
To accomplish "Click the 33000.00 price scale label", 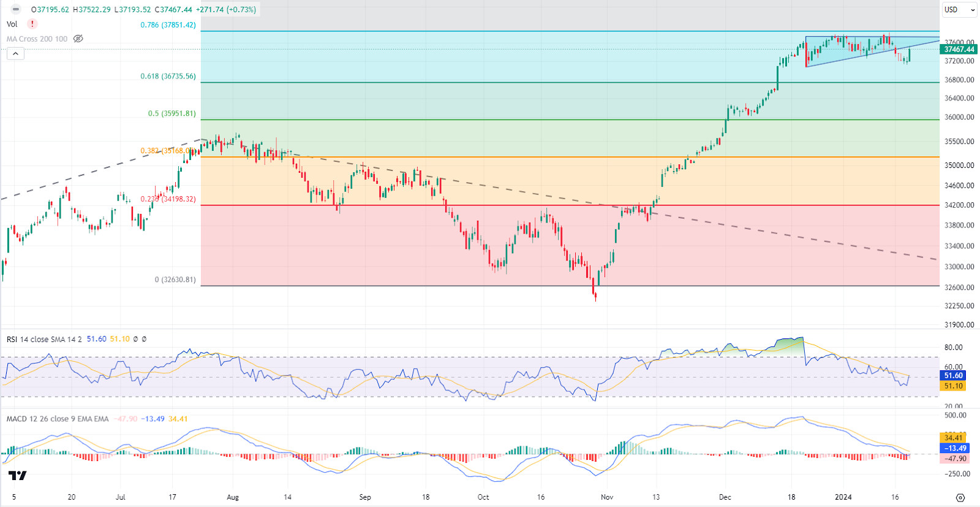I will [959, 267].
